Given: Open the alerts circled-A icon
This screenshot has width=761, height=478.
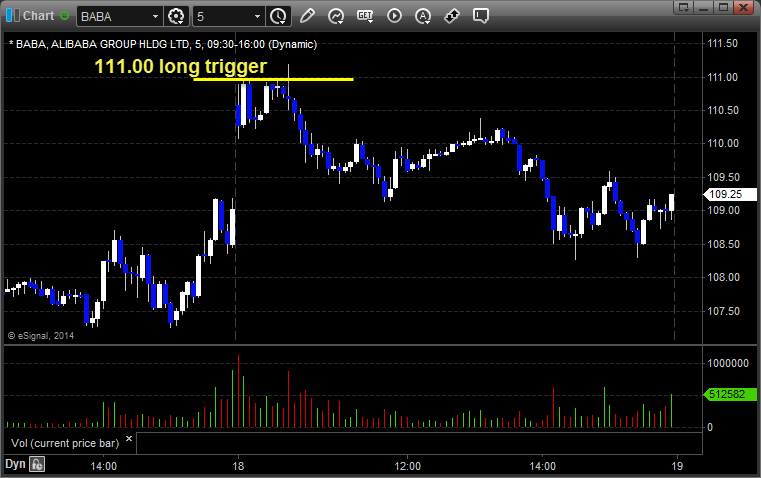Looking at the screenshot, I should click(x=423, y=16).
